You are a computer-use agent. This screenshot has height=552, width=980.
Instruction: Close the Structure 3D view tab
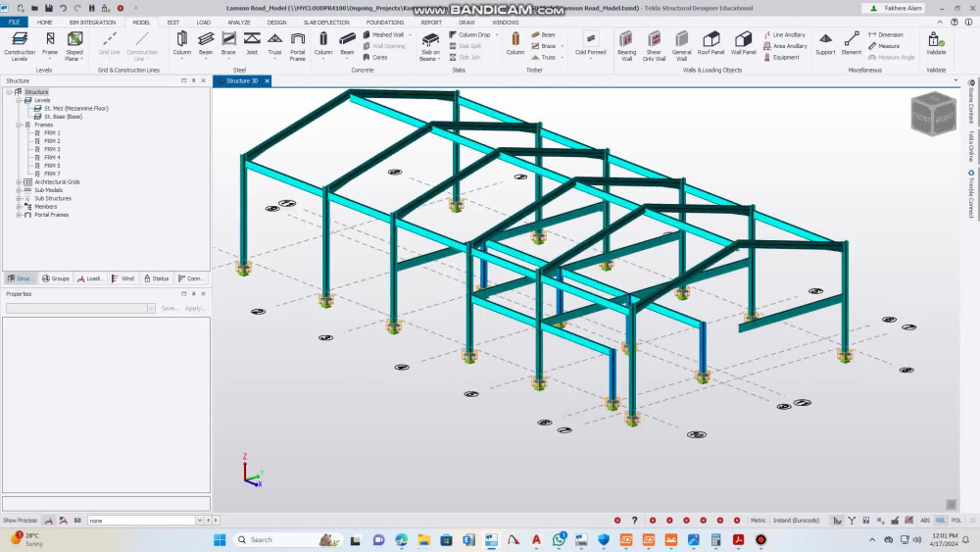(267, 80)
